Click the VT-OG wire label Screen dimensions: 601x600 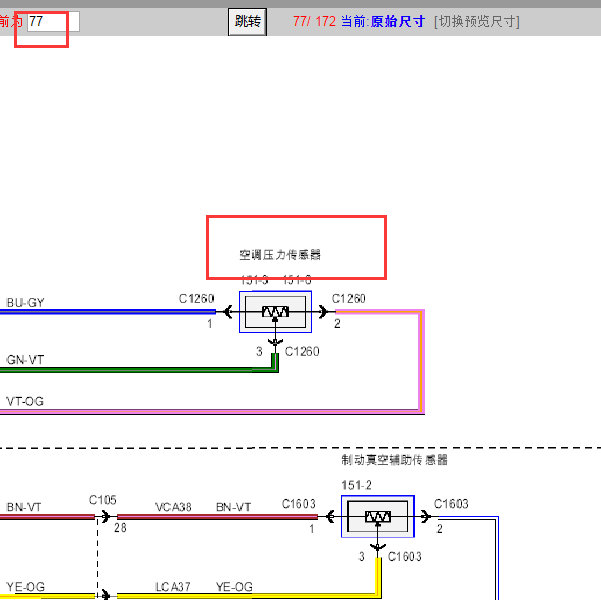(x=25, y=401)
